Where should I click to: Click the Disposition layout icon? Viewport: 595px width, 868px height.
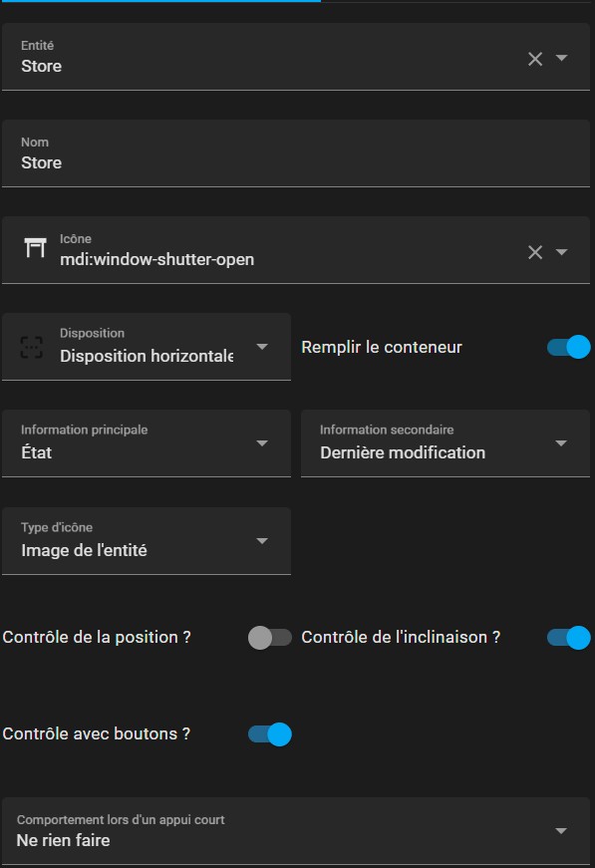click(x=32, y=347)
